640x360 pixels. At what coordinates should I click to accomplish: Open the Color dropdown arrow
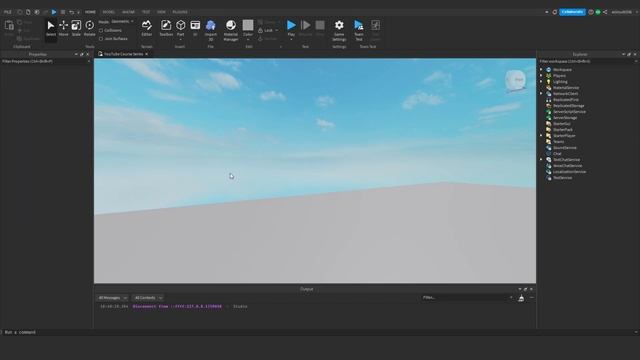248,40
